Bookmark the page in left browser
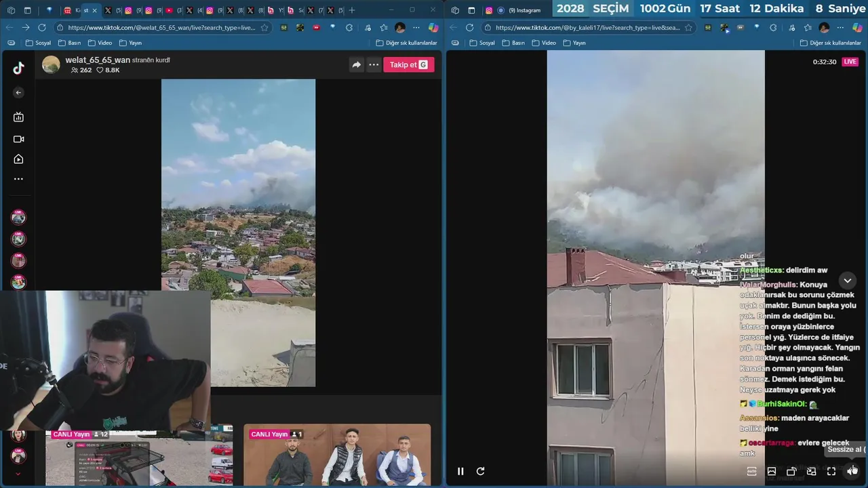 click(x=264, y=28)
